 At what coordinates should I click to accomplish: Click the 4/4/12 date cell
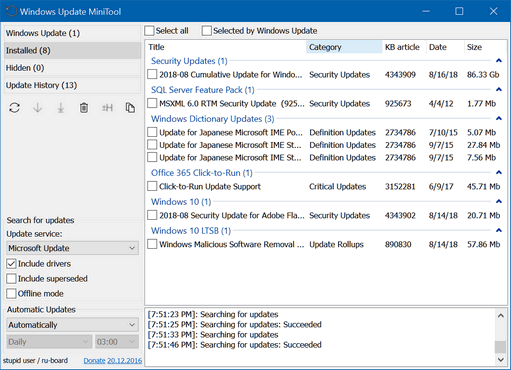(x=441, y=103)
